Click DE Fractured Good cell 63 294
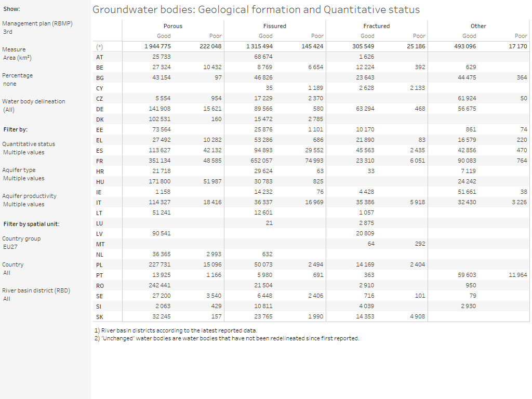Image resolution: width=532 pixels, height=399 pixels. coord(365,109)
